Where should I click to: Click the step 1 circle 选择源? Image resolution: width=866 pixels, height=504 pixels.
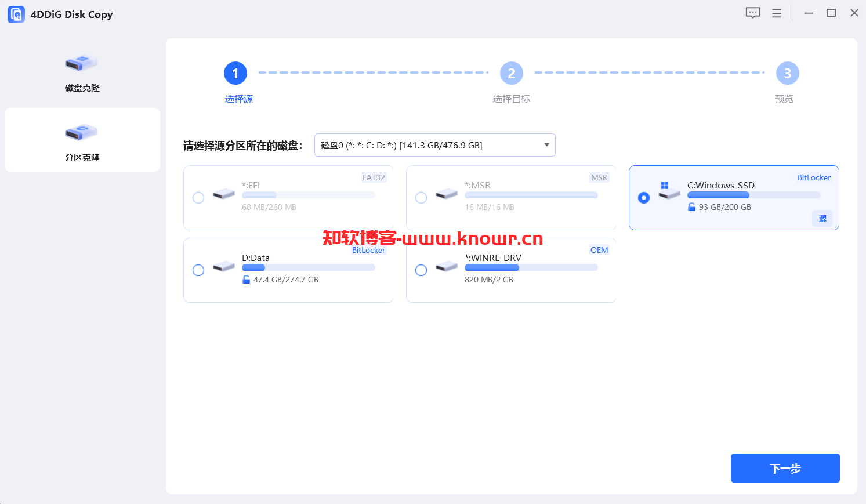pos(235,73)
